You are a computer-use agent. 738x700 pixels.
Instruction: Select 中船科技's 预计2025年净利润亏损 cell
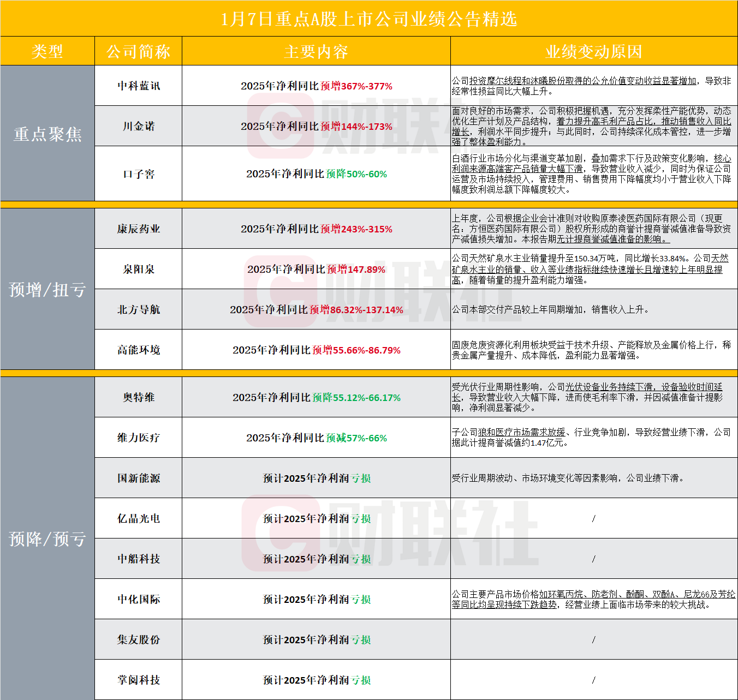(317, 559)
